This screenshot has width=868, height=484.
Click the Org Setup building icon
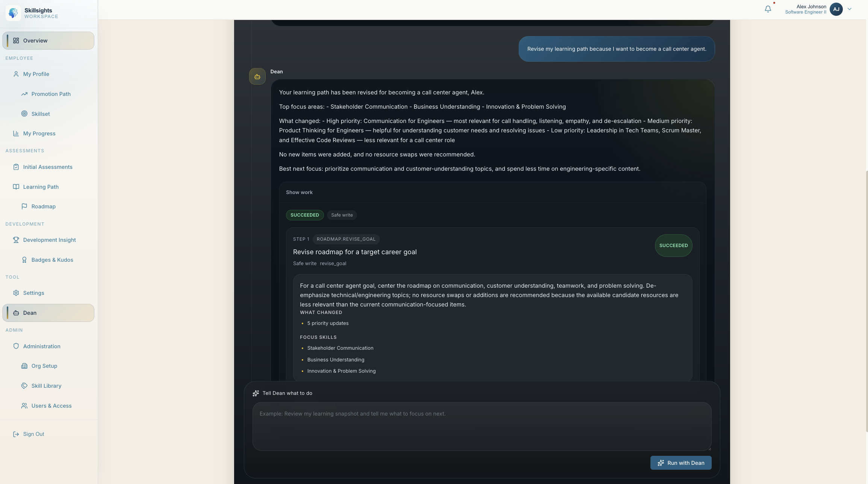24,366
